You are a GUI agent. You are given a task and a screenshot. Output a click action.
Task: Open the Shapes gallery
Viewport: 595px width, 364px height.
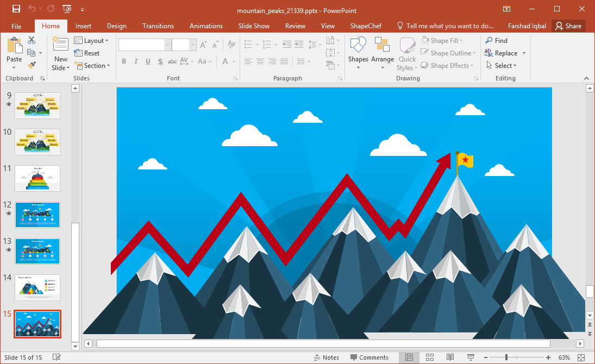point(358,53)
